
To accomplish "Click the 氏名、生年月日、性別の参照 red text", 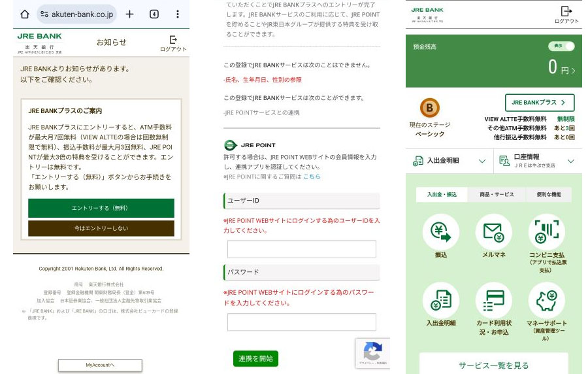I will pos(262,80).
